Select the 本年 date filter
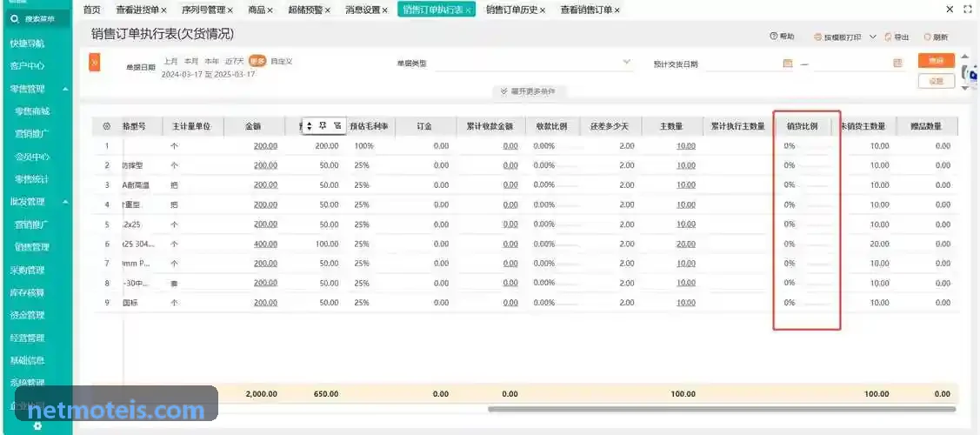The image size is (980, 435). [212, 61]
